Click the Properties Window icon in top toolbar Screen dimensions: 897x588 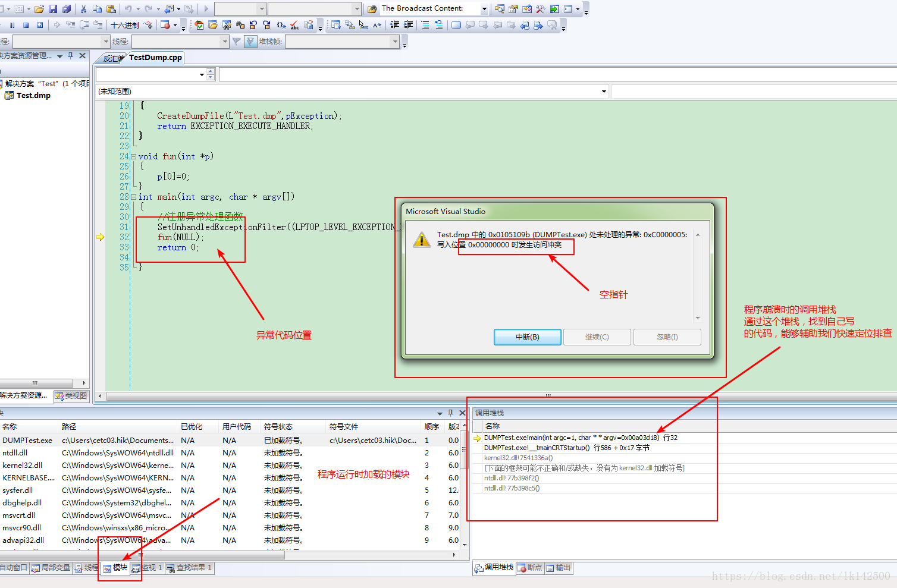point(513,9)
